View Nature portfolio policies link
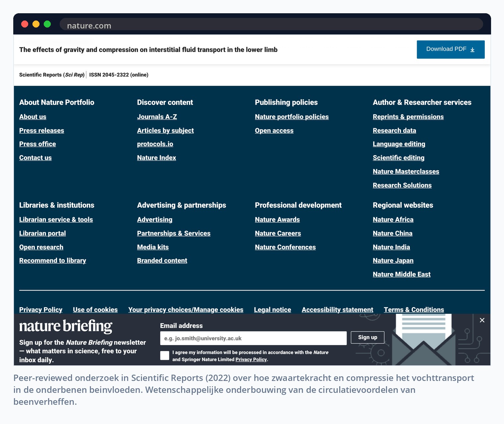The height and width of the screenshot is (424, 504). click(292, 117)
